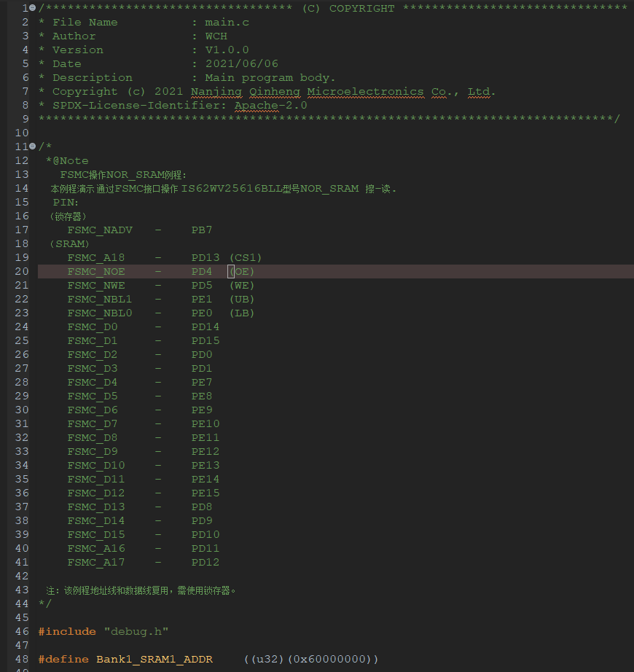This screenshot has width=634, height=672.
Task: Click the (CS1) label on line 19
Action: coord(245,257)
